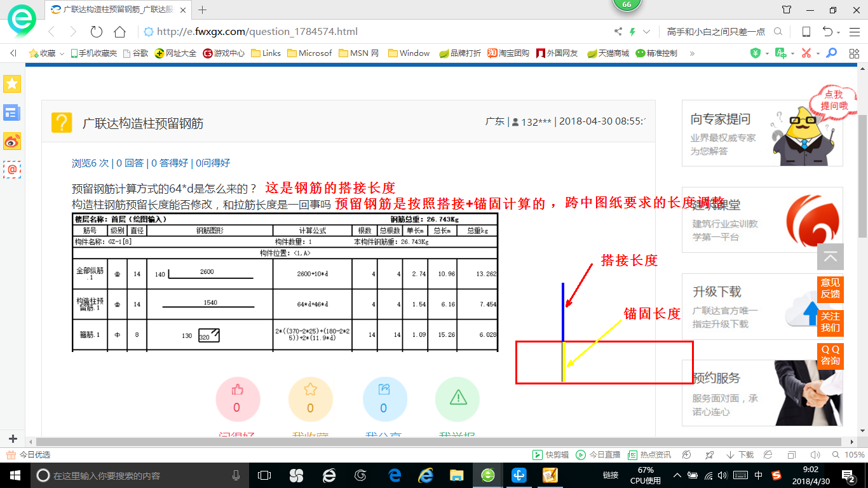Go to the browser home page
868x488 pixels.
(x=119, y=32)
